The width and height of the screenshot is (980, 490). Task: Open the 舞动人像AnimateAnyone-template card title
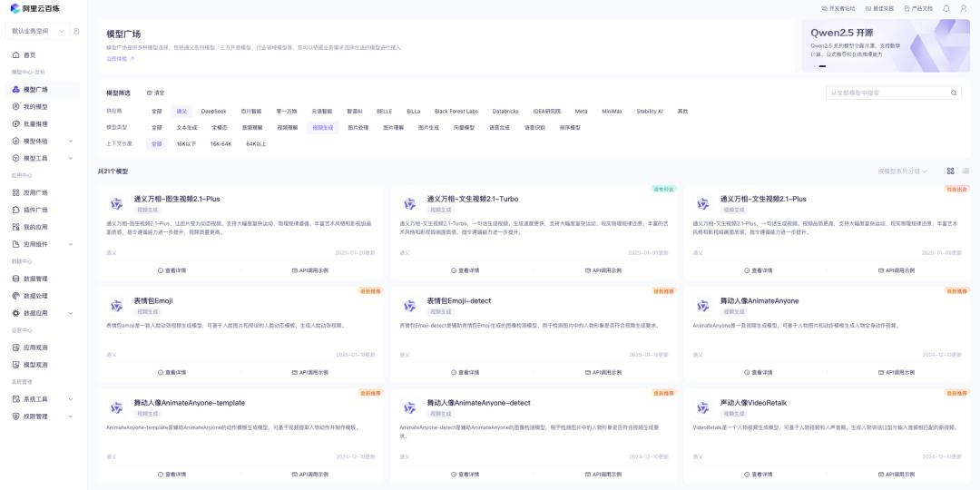(x=190, y=403)
